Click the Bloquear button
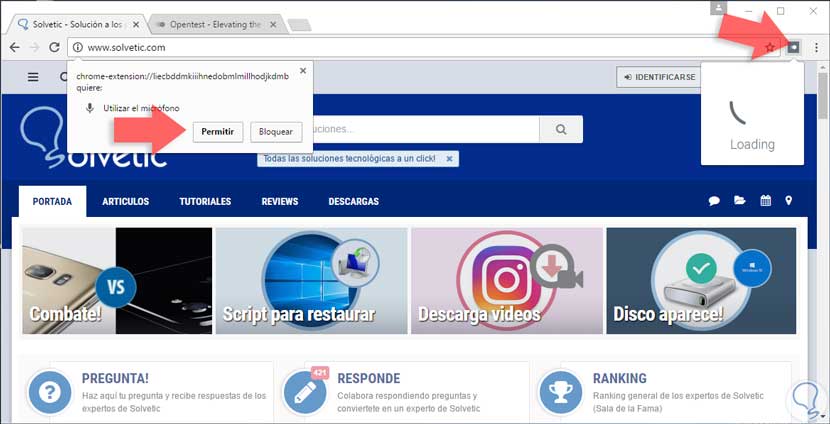The height and width of the screenshot is (424, 830). coord(276,132)
